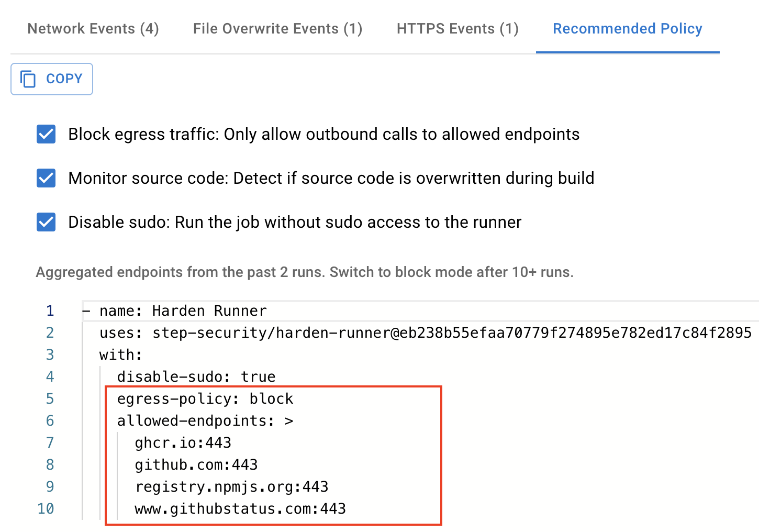Image resolution: width=759 pixels, height=532 pixels.
Task: Open the HTTPS Events (1) tab
Action: (458, 28)
